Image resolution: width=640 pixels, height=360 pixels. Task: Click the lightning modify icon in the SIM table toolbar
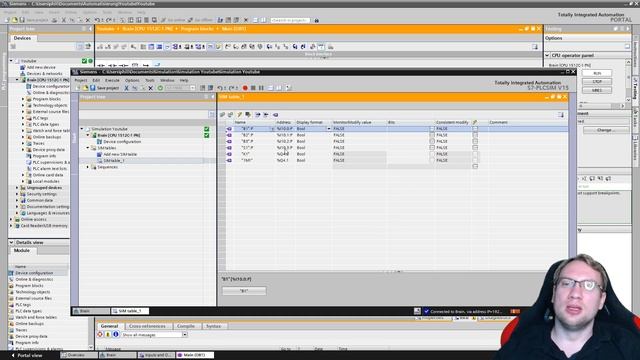240,115
